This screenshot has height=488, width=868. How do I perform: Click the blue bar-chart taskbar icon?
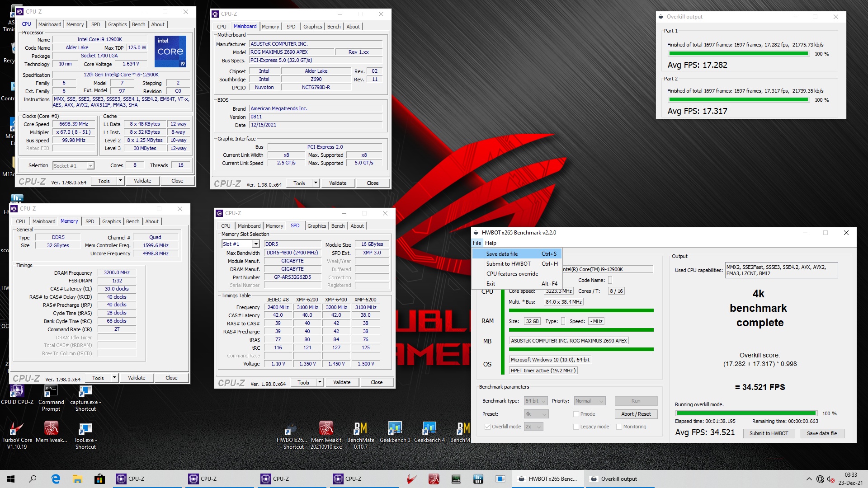point(478,479)
